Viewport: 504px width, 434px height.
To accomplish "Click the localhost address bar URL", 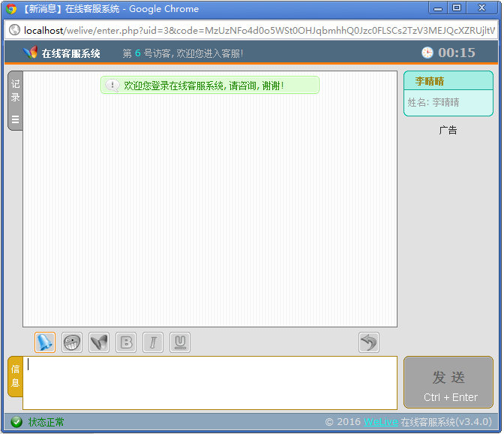I will (259, 31).
